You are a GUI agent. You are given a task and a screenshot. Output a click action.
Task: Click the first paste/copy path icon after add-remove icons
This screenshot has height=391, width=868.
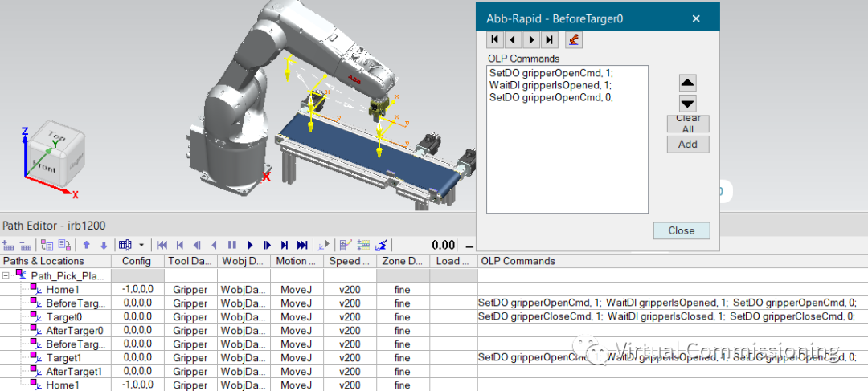(x=47, y=245)
